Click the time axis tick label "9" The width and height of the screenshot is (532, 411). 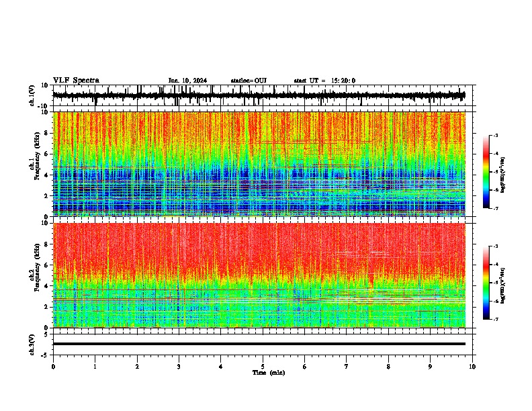point(430,367)
